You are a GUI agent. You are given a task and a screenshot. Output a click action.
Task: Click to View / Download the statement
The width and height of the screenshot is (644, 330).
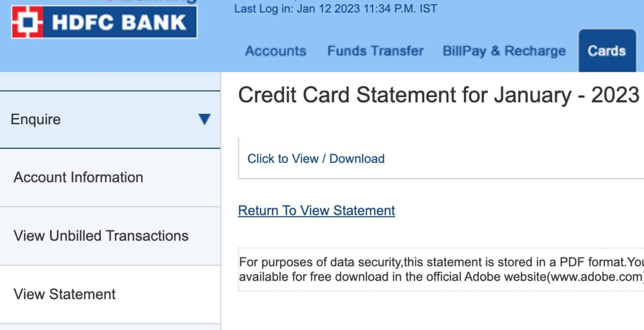click(x=316, y=159)
